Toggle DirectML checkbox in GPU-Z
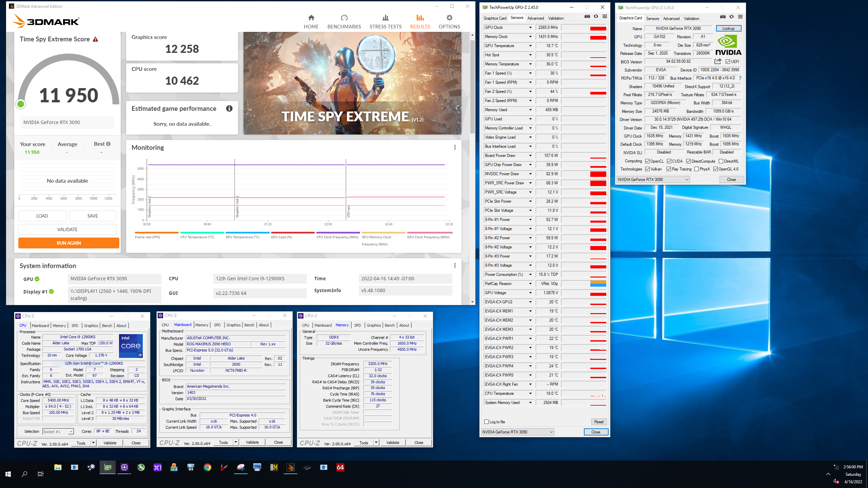868x488 pixels. click(721, 161)
